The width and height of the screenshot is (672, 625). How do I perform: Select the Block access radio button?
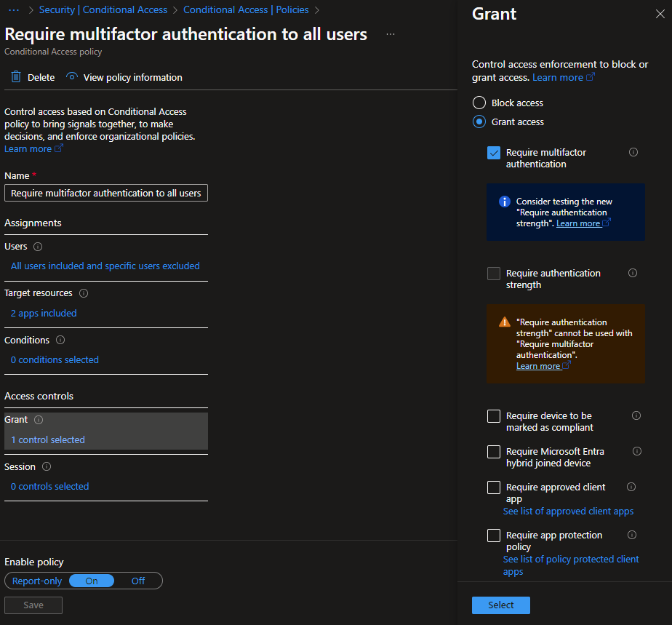click(479, 103)
